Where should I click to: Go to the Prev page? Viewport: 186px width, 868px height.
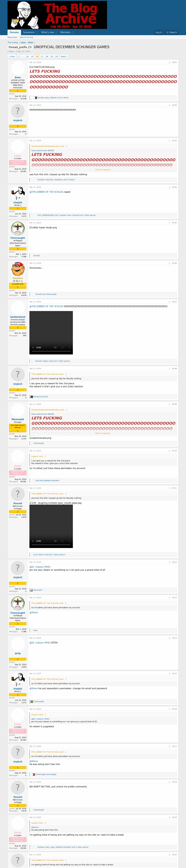(x=12, y=57)
